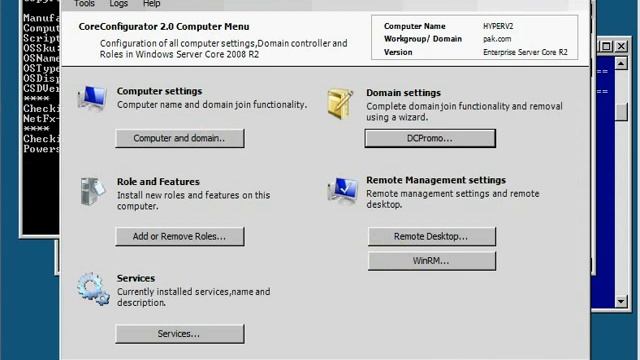640x360 pixels.
Task: Click the Domain settings heading
Action: [x=403, y=93]
